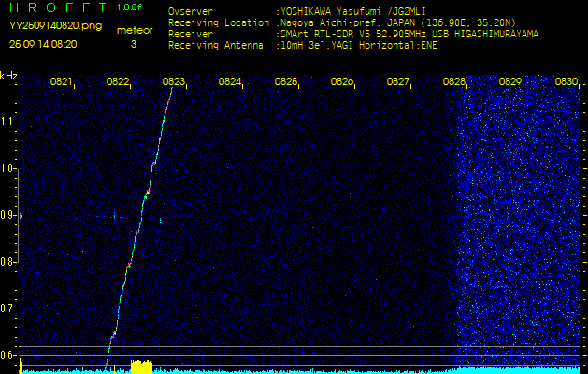Select the 0823 time marker
Viewport: 588px width, 374px height.
coord(174,82)
